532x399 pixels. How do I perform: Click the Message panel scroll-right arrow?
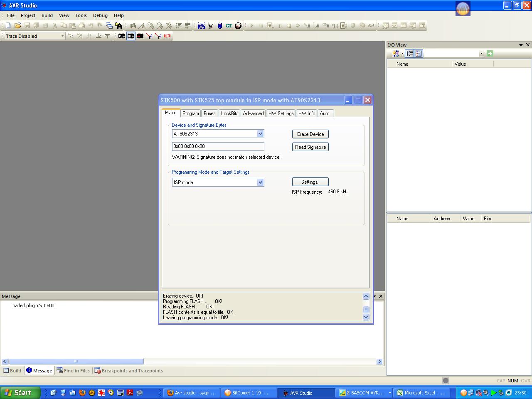(379, 362)
